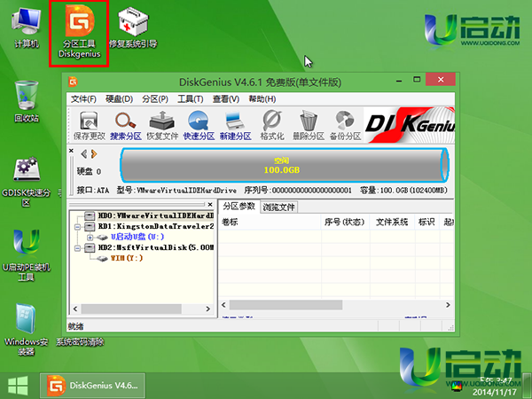Open the Recycle Bin (回收站) desktop icon

pyautogui.click(x=27, y=101)
